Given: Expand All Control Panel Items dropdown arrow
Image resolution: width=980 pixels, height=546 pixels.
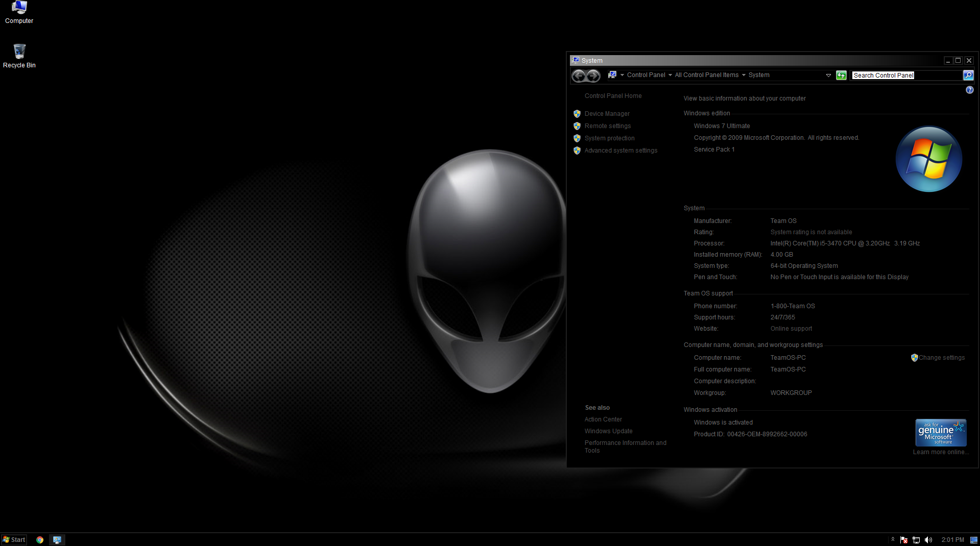Looking at the screenshot, I should [x=744, y=75].
